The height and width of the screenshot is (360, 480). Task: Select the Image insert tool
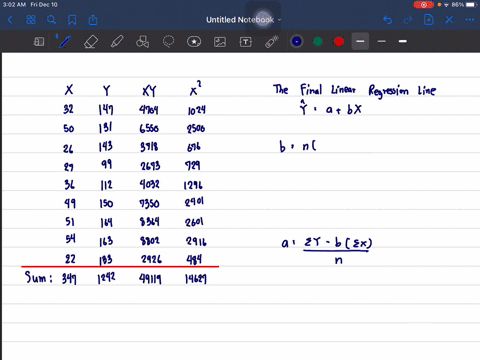(x=220, y=42)
